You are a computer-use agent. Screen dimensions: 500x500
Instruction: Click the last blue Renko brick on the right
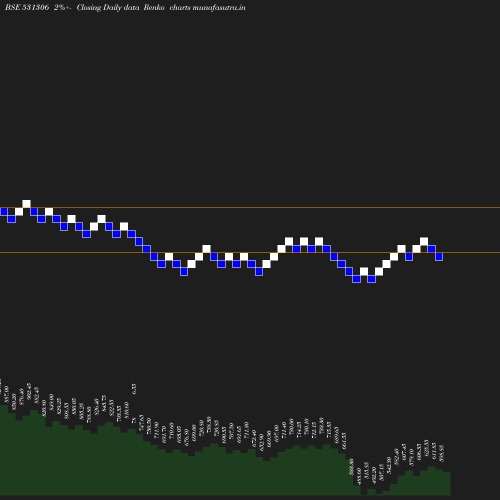(439, 256)
